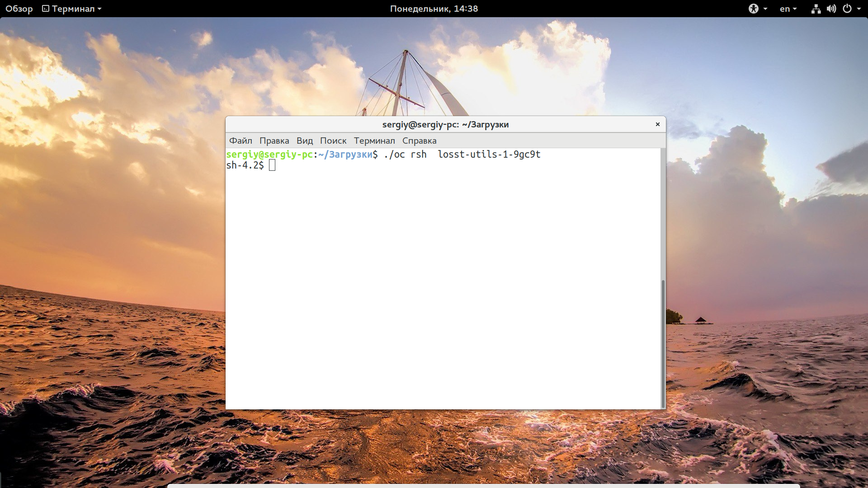This screenshot has height=488, width=868.
Task: Open the Справка menu
Action: tap(419, 141)
